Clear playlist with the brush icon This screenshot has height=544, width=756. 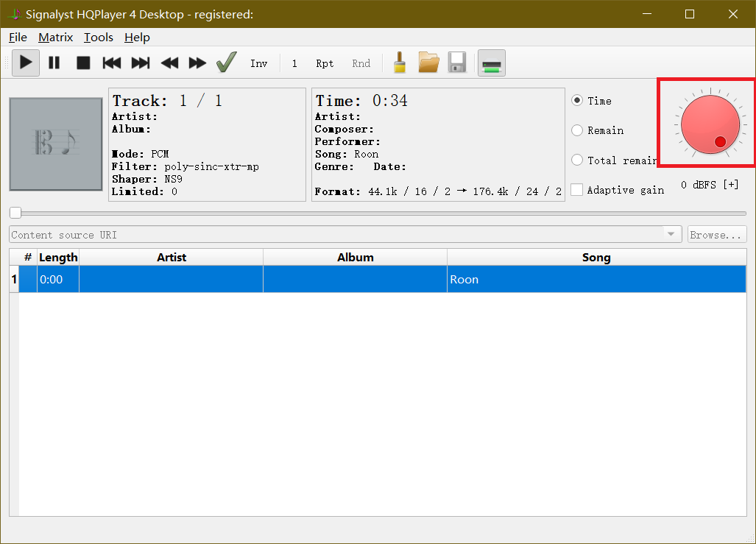coord(400,63)
